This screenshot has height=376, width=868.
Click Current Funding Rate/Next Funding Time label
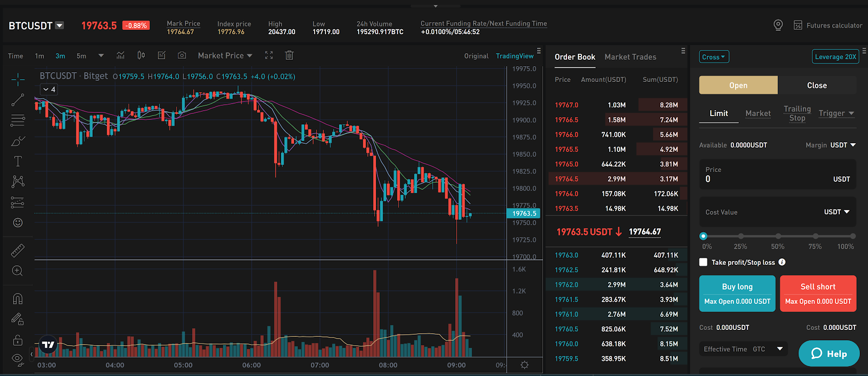pyautogui.click(x=483, y=23)
